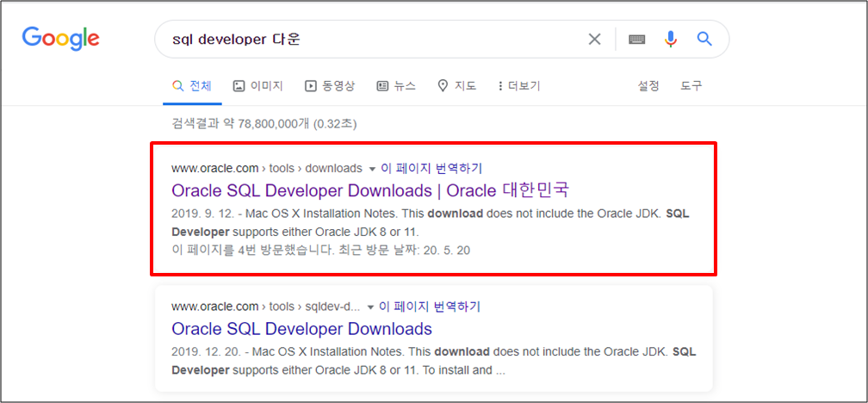Viewport: 868px width, 403px height.
Task: Expand the dropdown arrow beside 'tools › downloads'
Action: 372,168
